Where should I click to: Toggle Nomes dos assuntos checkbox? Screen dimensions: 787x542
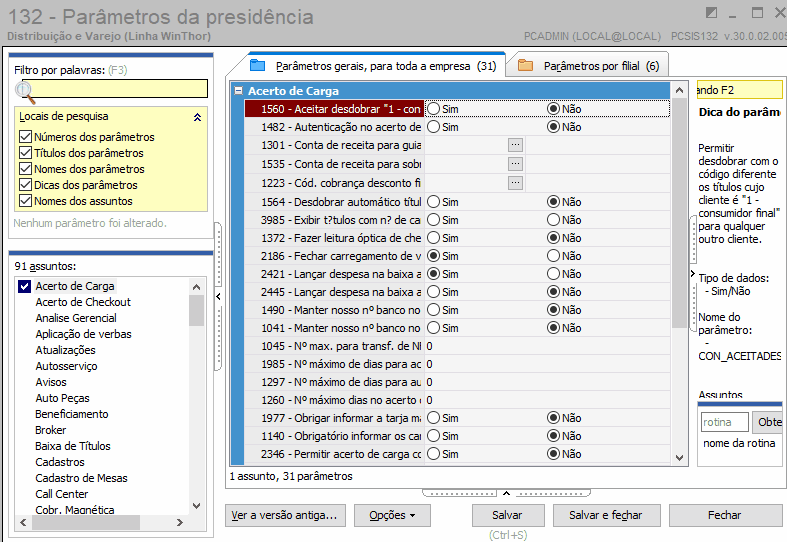point(26,201)
